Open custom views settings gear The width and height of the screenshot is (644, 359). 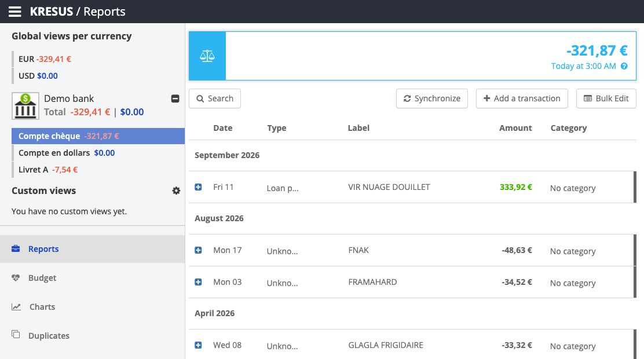[x=176, y=191]
